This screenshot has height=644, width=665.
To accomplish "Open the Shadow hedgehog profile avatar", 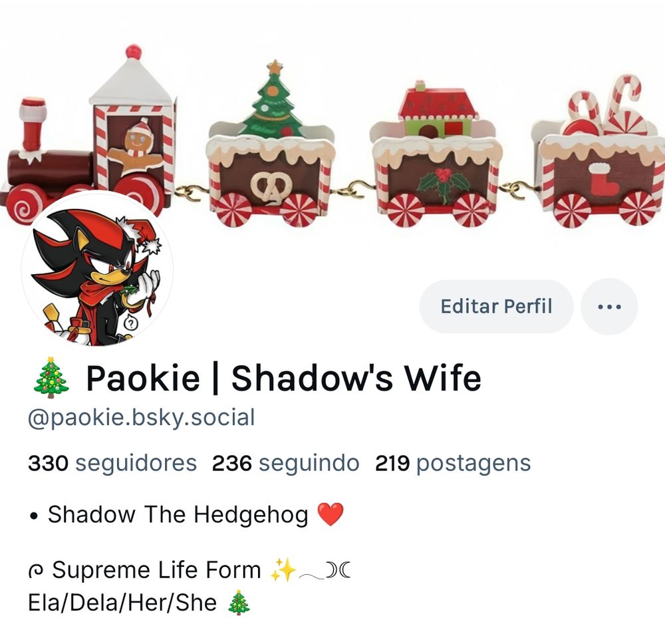I will tap(97, 270).
